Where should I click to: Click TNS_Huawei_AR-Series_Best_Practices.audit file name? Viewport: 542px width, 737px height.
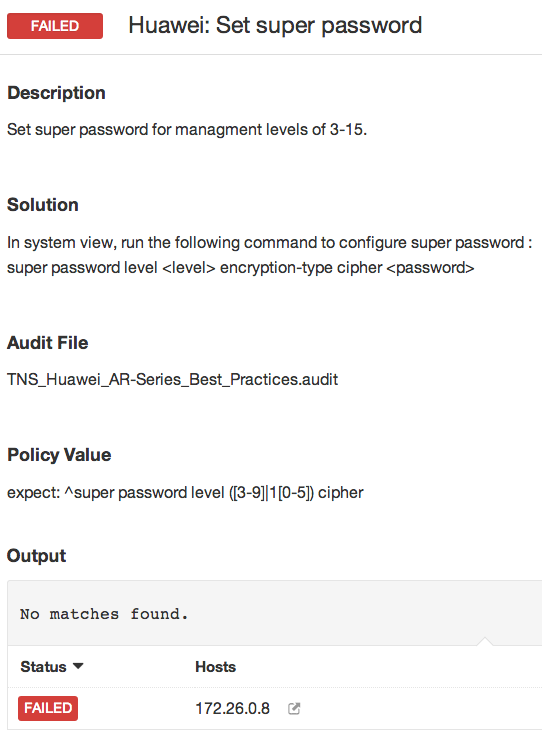coord(173,379)
